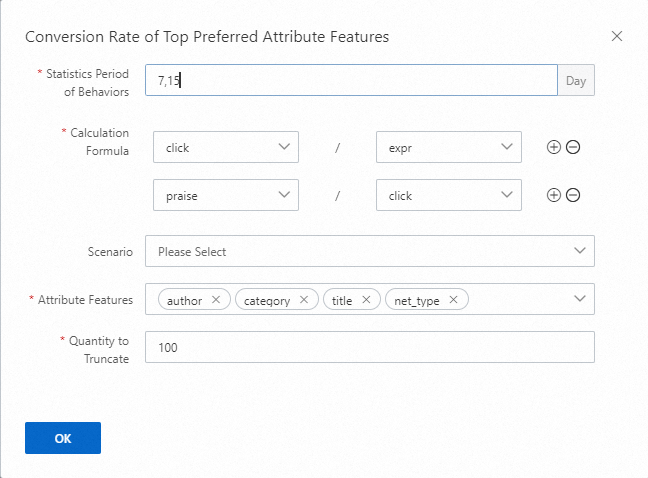Remove the author attribute tag
The image size is (648, 478).
click(216, 299)
